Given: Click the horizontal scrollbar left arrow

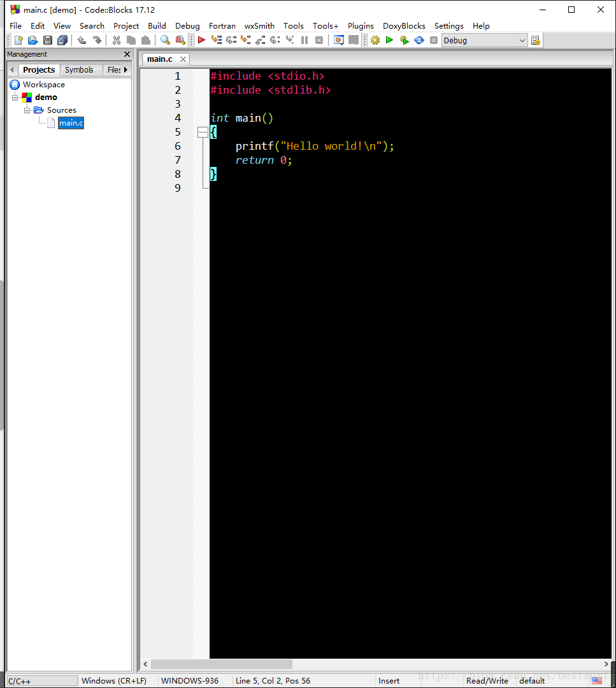Looking at the screenshot, I should pyautogui.click(x=146, y=664).
